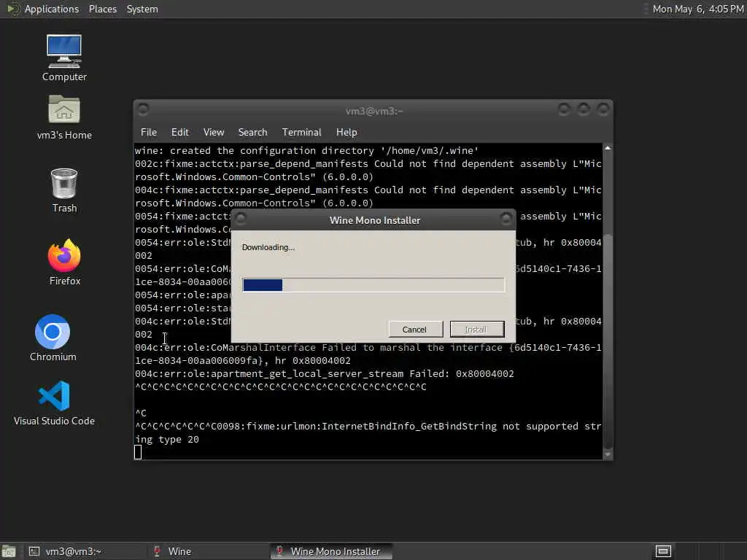Click the terminal cursor prompt line
The height and width of the screenshot is (560, 747).
click(x=138, y=452)
